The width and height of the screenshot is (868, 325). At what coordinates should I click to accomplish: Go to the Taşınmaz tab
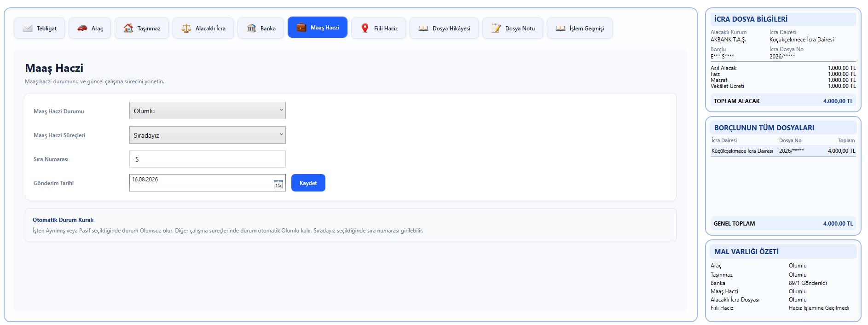pyautogui.click(x=142, y=28)
